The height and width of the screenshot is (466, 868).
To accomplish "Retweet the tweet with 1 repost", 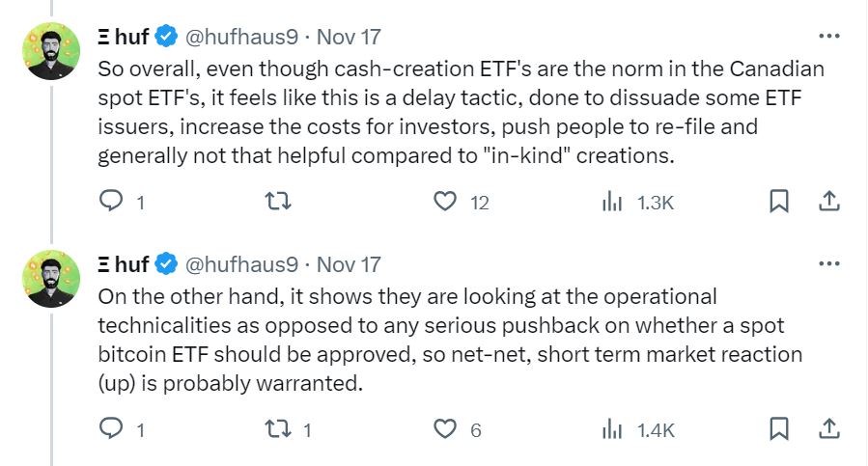I will pyautogui.click(x=278, y=429).
